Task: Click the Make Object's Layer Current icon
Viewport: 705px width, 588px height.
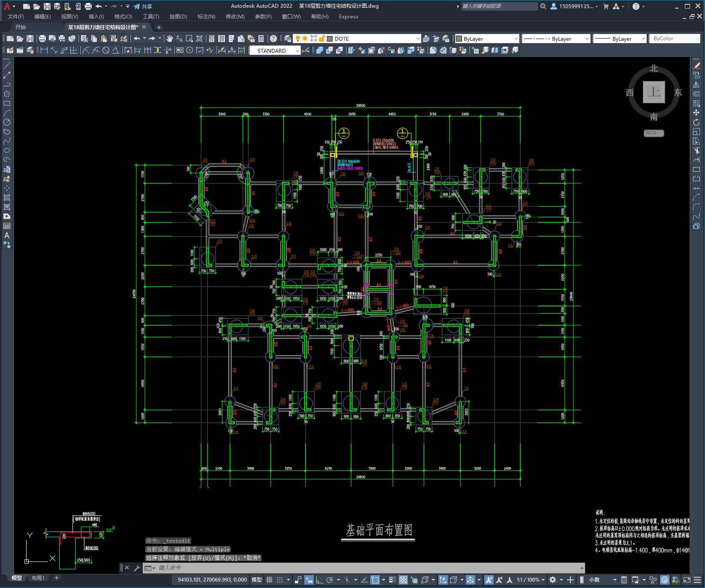Action: pyautogui.click(x=426, y=39)
